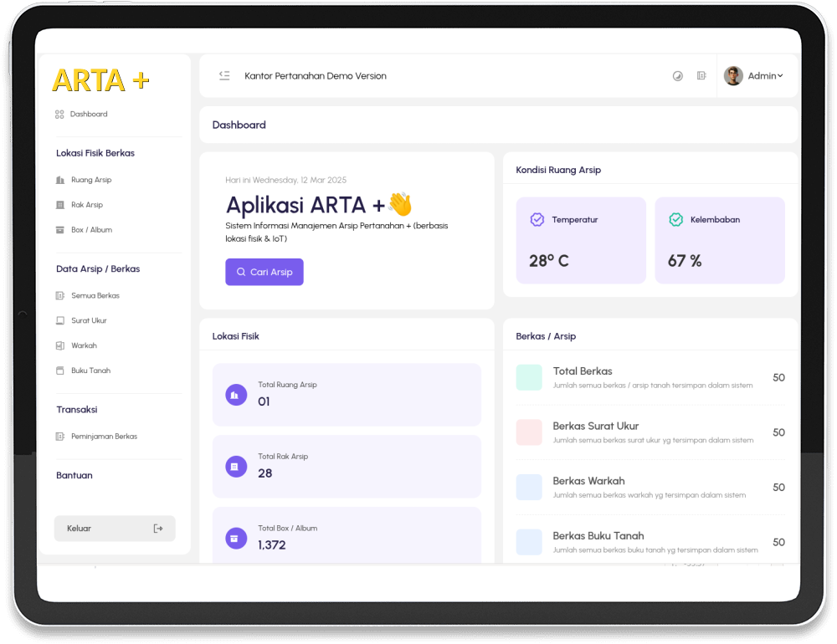
Task: Click the ARTA + logo
Action: [100, 80]
